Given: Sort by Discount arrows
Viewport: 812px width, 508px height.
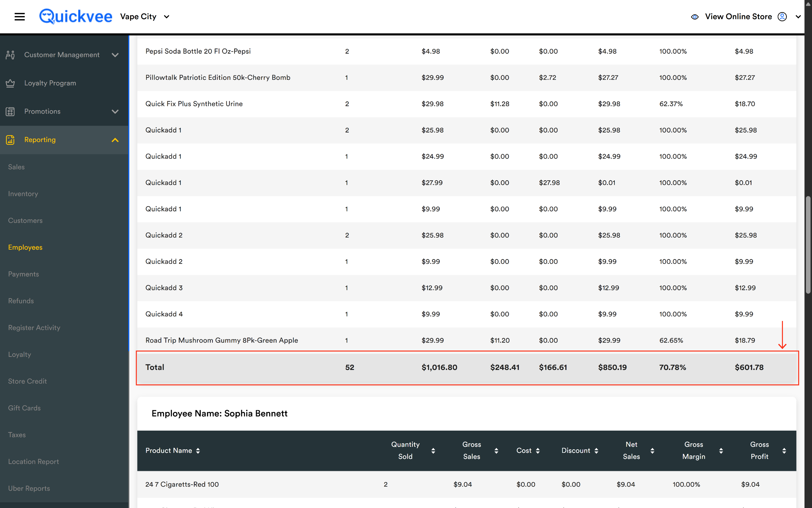Looking at the screenshot, I should pos(597,451).
